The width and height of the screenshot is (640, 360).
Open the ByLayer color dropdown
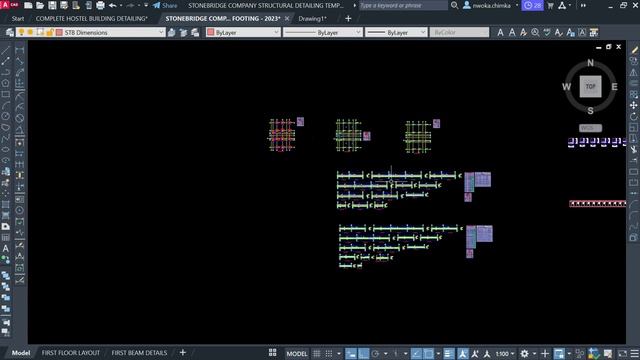pyautogui.click(x=276, y=32)
